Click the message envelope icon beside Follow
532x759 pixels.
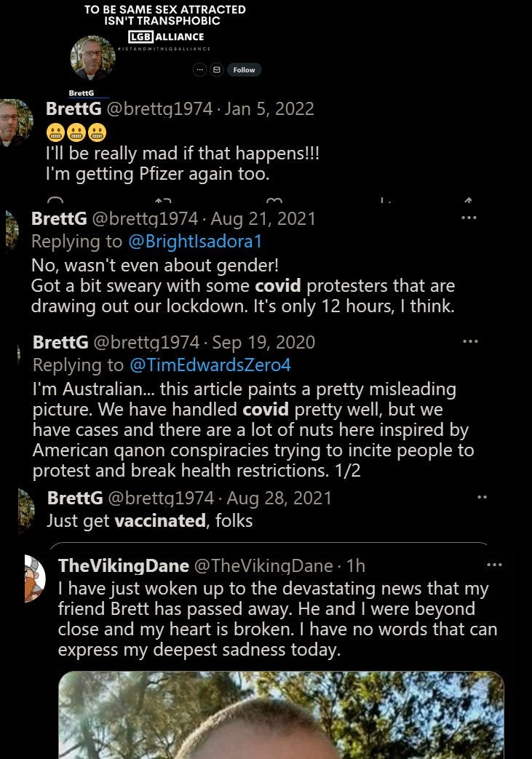(217, 70)
